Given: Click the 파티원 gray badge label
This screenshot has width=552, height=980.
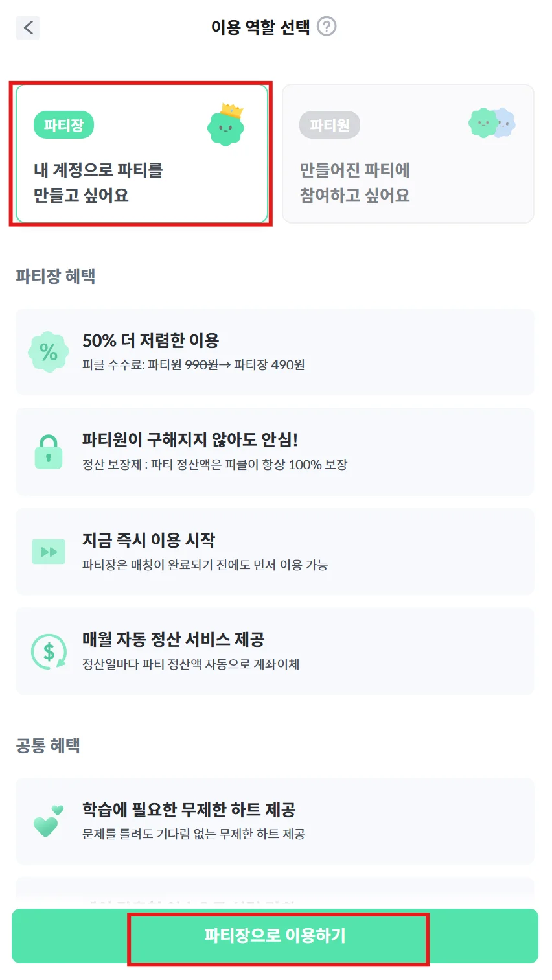Looking at the screenshot, I should point(329,125).
